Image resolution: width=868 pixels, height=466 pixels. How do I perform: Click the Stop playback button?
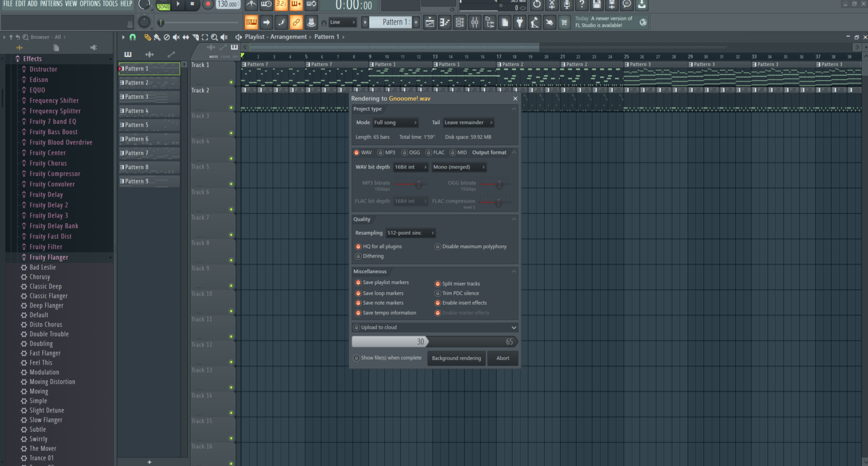192,4
